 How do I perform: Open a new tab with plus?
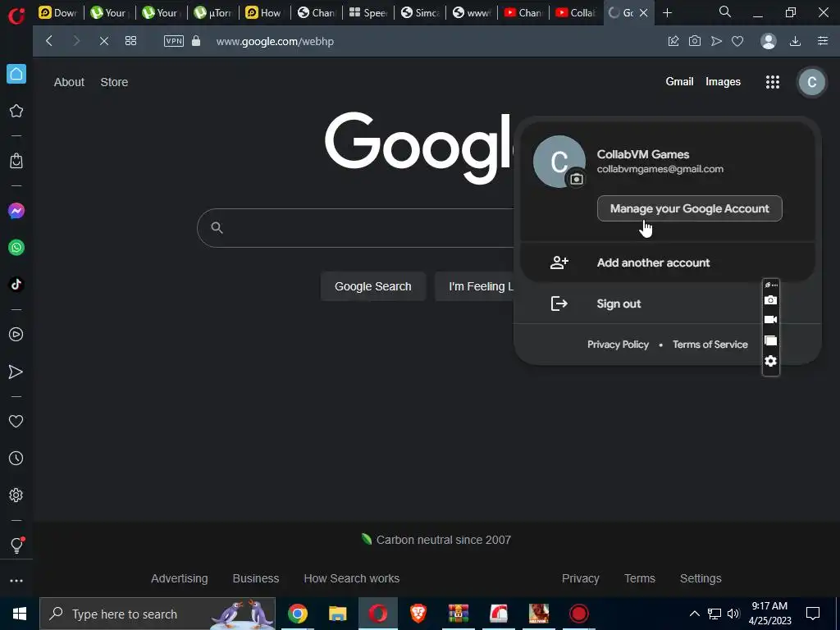(668, 13)
